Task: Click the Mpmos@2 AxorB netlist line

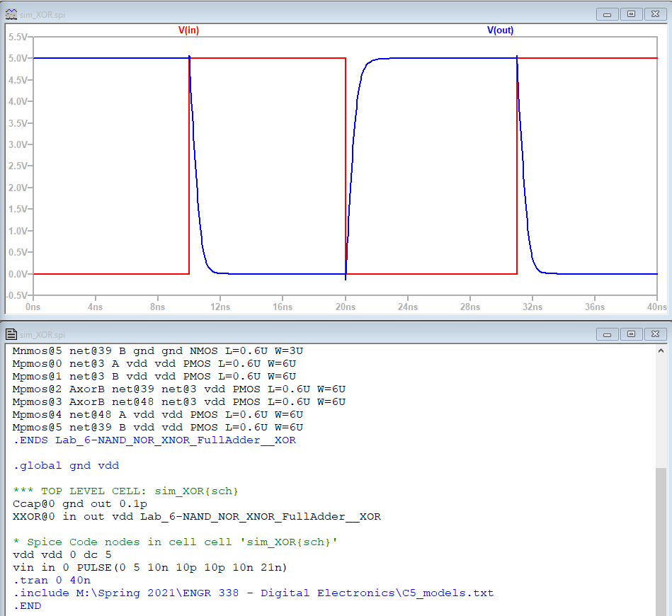Action: [179, 389]
